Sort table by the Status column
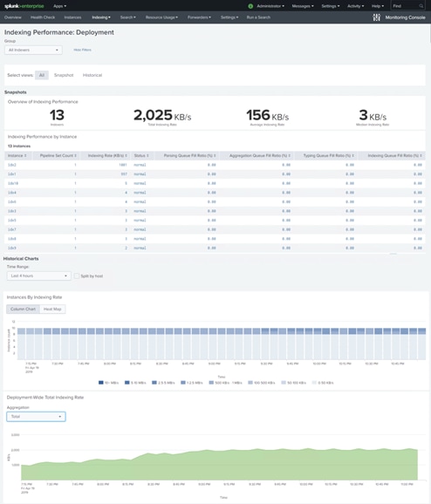 [x=141, y=155]
